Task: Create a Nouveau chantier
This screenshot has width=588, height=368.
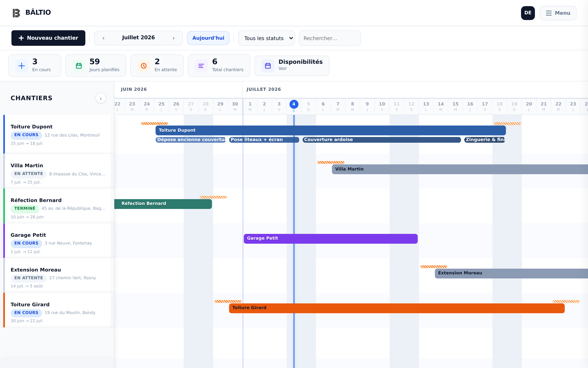Action: 48,38
